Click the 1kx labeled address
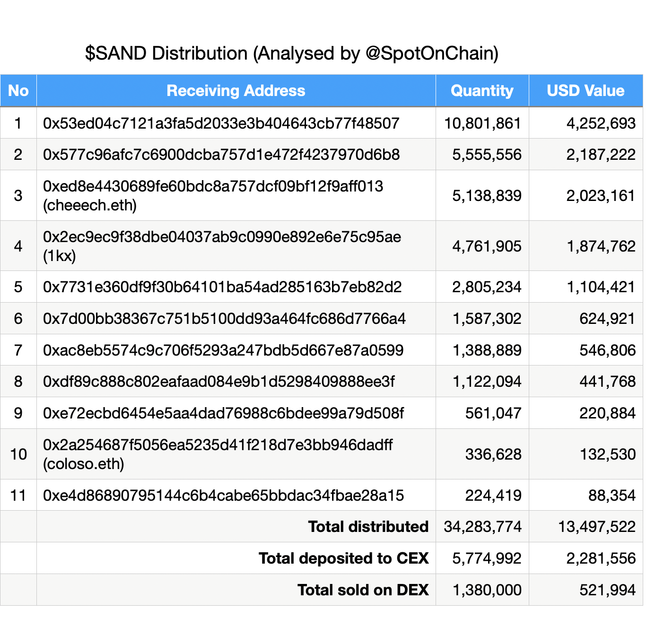The image size is (647, 644). (222, 246)
